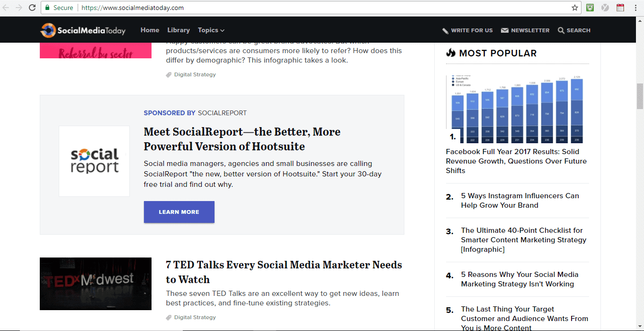
Task: Click the page vertical scrollbar thumb
Action: [640, 96]
